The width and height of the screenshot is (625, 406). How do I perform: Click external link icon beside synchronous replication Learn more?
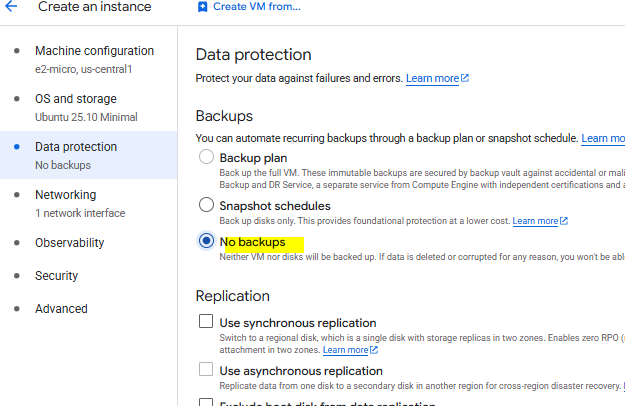[374, 351]
